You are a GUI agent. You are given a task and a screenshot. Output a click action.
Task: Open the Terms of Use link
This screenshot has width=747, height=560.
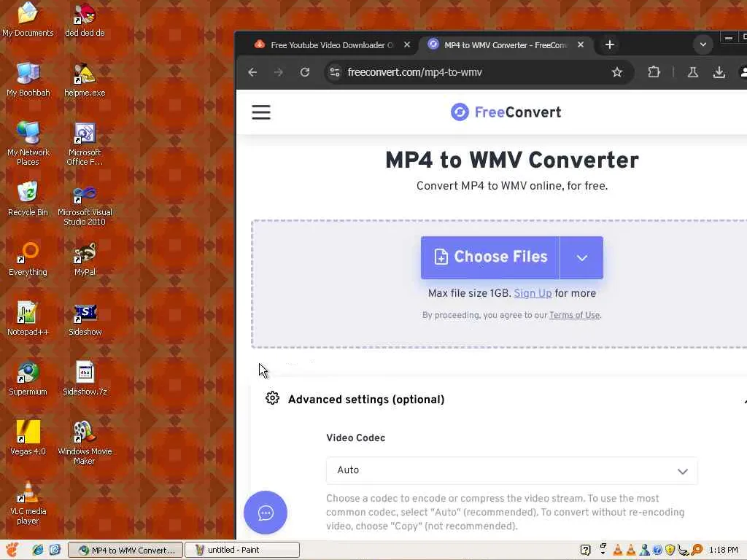tap(574, 315)
